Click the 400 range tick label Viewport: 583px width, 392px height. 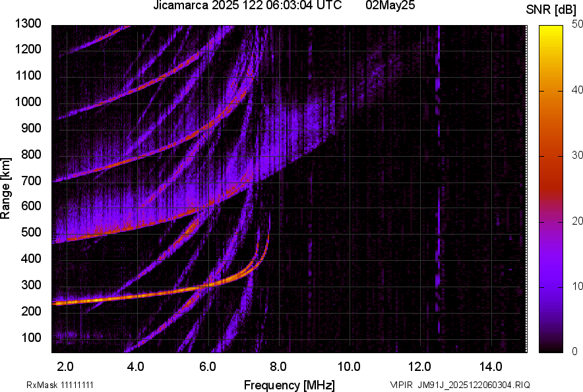click(31, 258)
